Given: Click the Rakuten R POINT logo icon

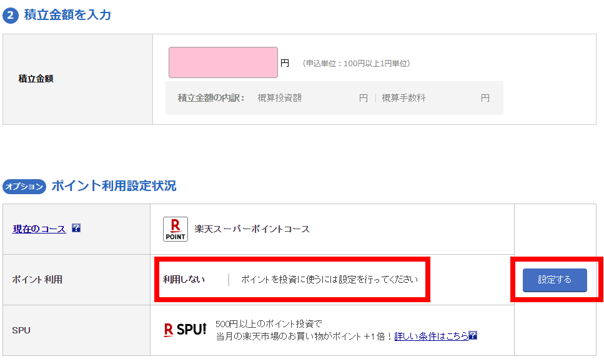Looking at the screenshot, I should pos(176,229).
